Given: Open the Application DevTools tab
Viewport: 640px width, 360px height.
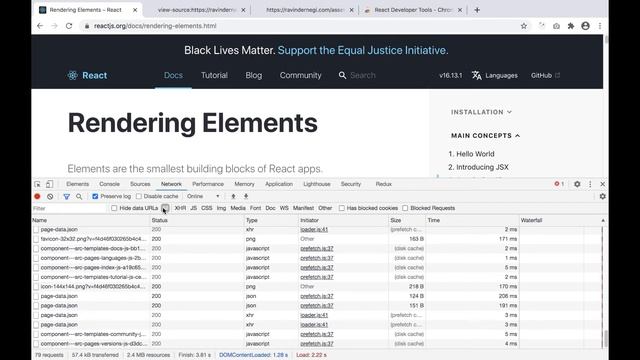Looking at the screenshot, I should (279, 184).
